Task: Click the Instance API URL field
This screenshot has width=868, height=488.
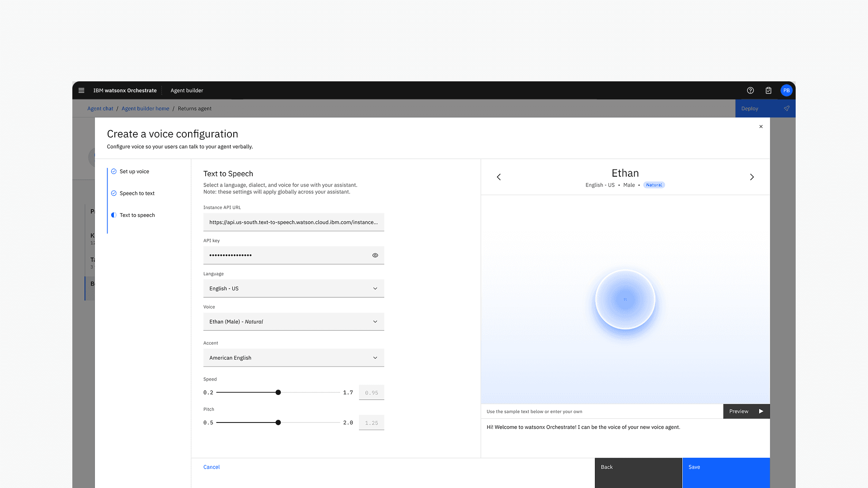Action: pyautogui.click(x=293, y=222)
